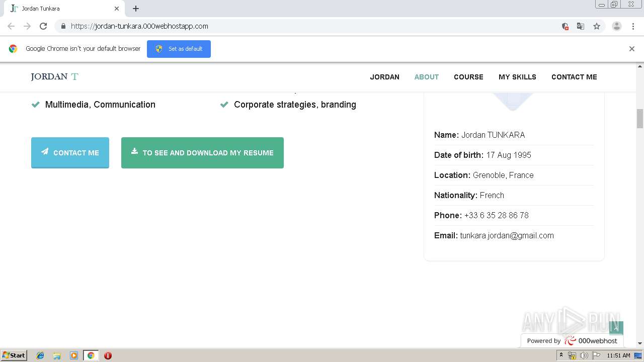Select the nationality value French
Viewport: 644px width, 362px height.
click(x=492, y=195)
